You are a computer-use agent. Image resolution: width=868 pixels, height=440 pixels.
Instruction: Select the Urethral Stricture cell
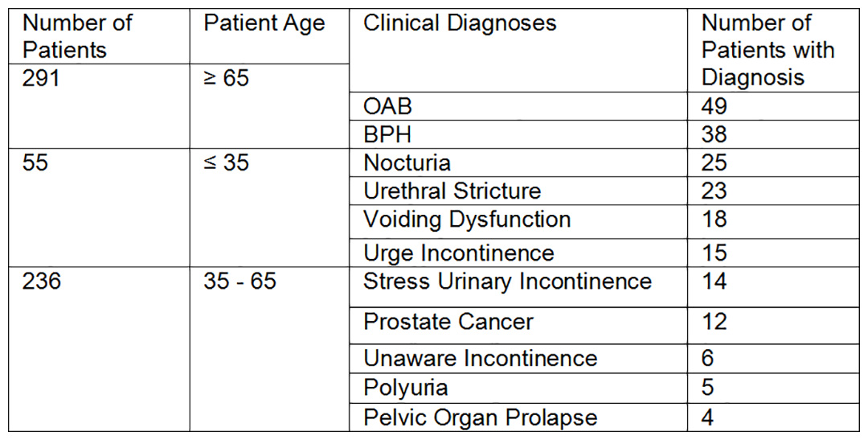tap(518, 191)
